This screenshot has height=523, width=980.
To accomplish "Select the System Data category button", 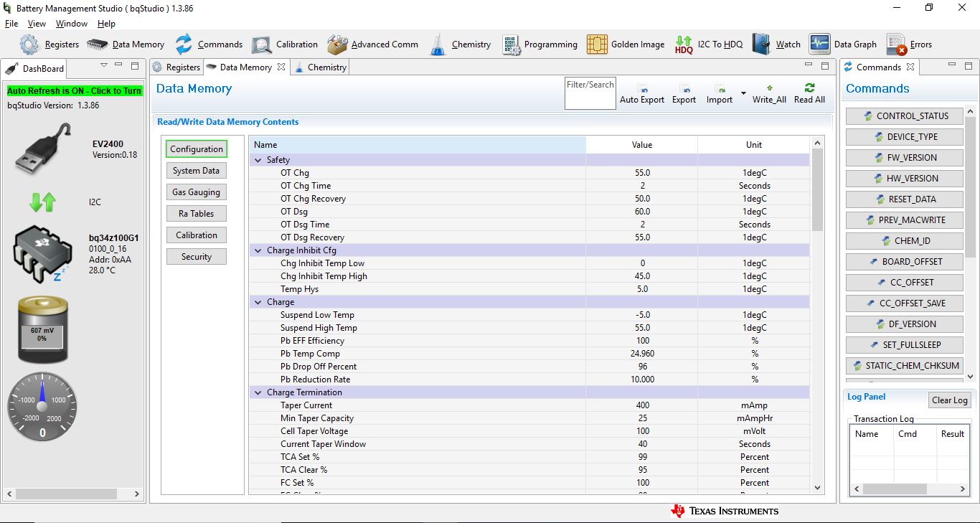I will click(x=197, y=171).
